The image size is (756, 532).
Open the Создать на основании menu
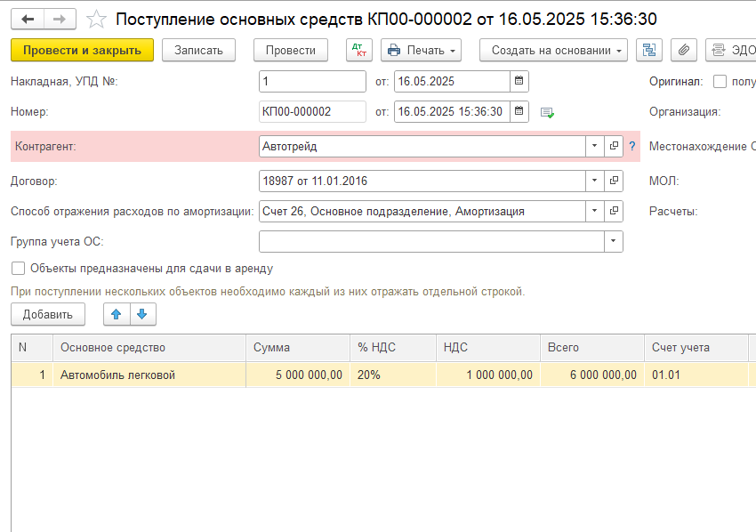553,50
